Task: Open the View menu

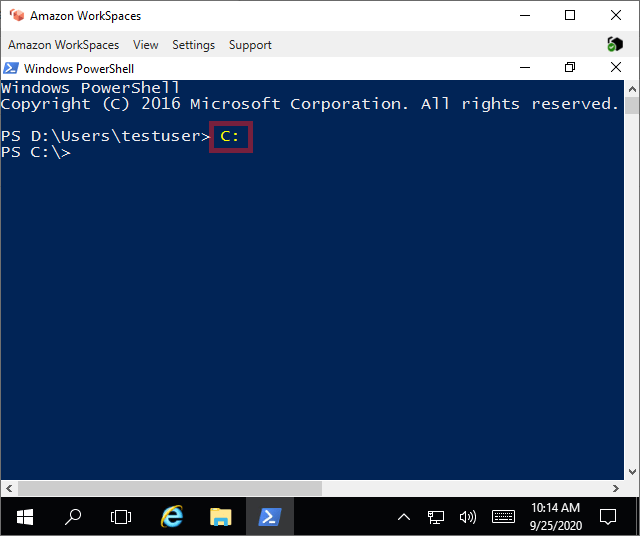Action: [145, 44]
